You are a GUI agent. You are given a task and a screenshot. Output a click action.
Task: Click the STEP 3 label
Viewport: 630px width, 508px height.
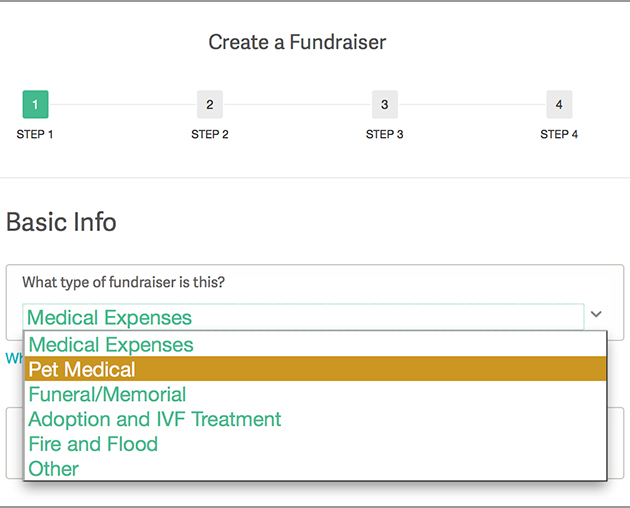(384, 134)
